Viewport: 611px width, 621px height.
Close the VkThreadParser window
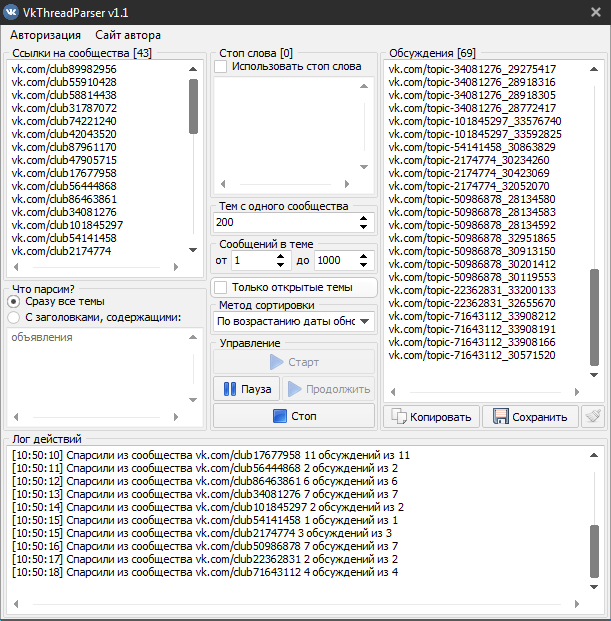click(x=596, y=12)
